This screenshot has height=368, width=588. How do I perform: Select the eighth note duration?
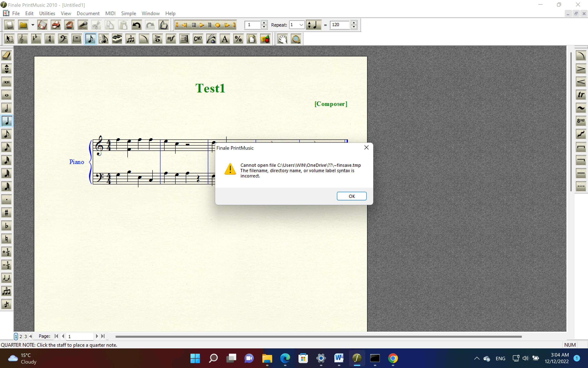tap(7, 134)
